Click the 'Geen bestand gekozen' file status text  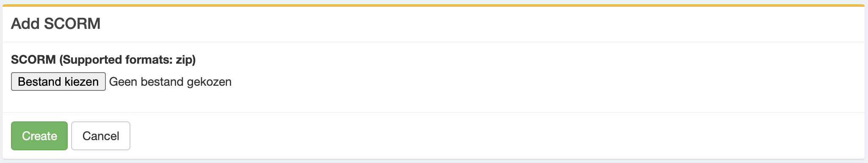pos(170,81)
